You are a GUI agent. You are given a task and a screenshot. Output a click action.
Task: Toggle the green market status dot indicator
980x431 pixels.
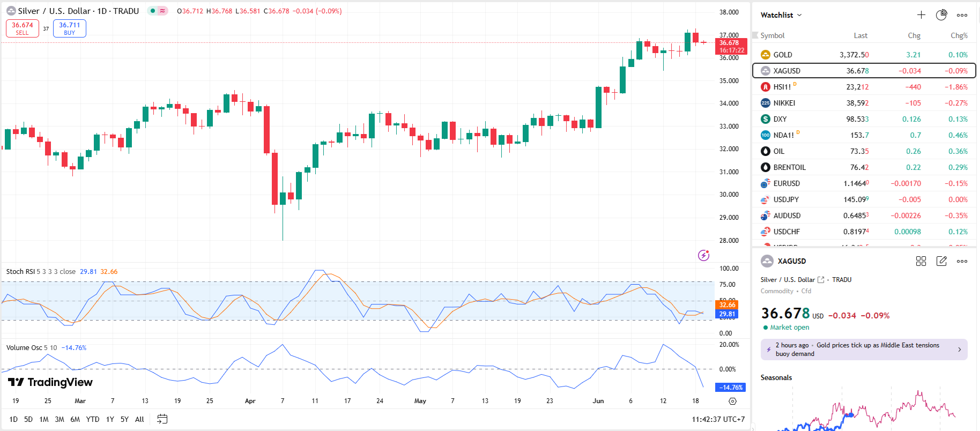click(153, 11)
